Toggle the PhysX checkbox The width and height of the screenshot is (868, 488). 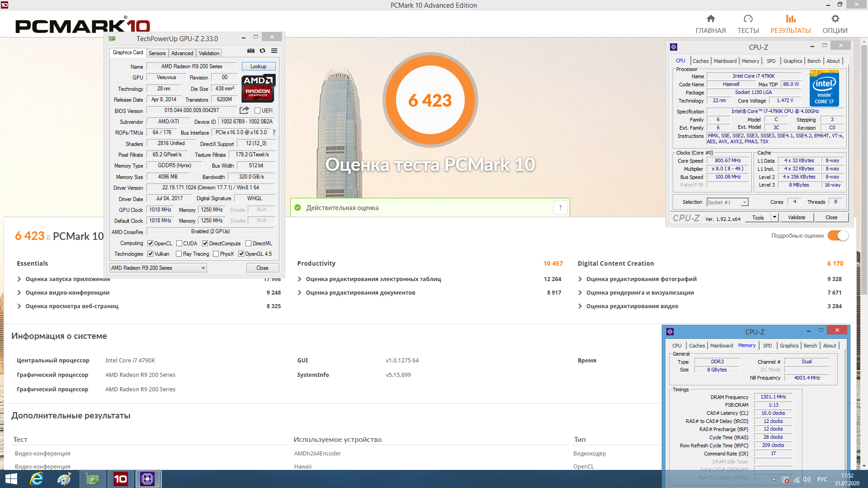coord(216,254)
